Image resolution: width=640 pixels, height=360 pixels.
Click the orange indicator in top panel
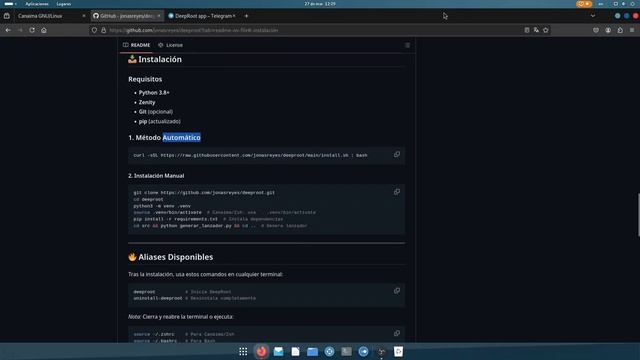click(x=584, y=4)
